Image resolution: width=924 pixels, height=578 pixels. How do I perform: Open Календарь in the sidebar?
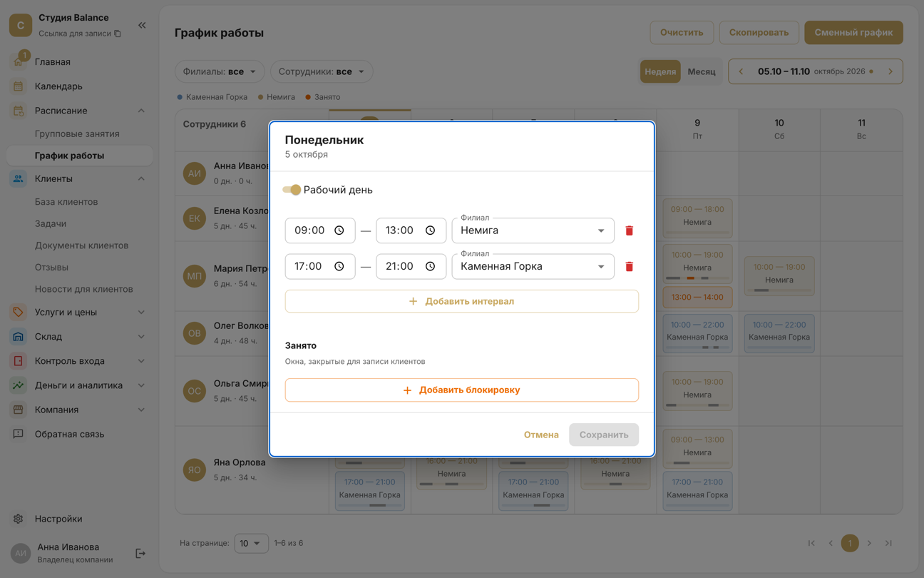click(80, 86)
